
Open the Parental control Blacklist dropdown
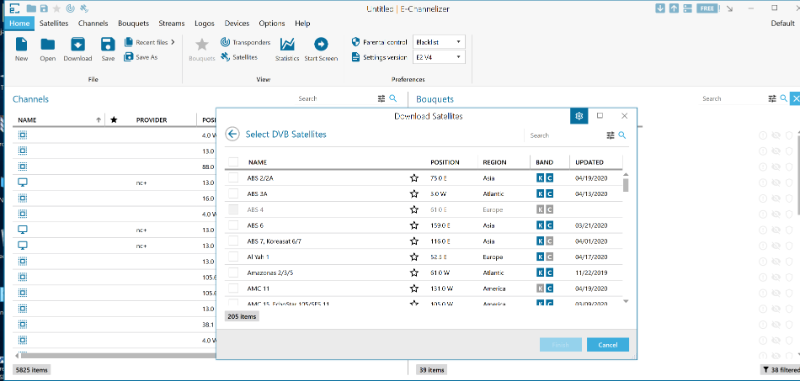click(x=439, y=42)
